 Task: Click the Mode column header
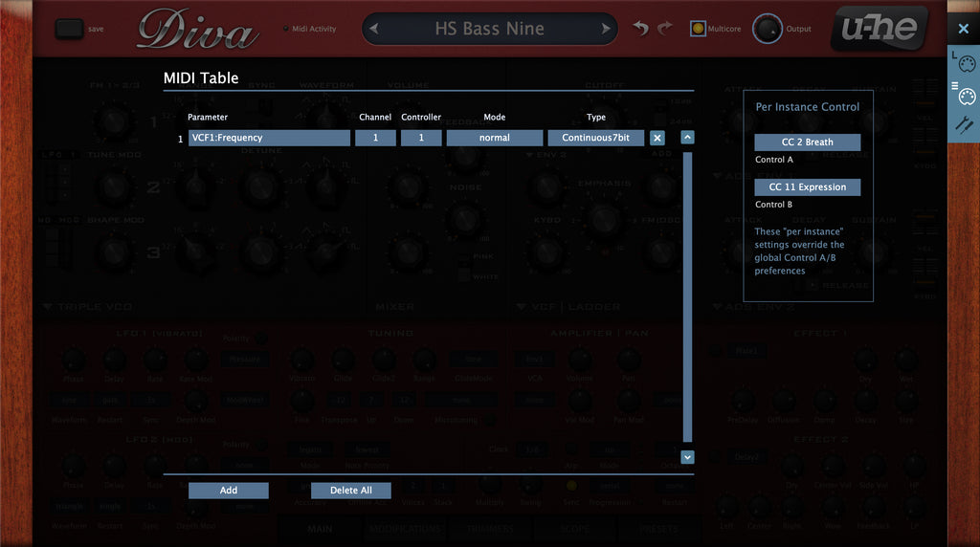(x=495, y=117)
